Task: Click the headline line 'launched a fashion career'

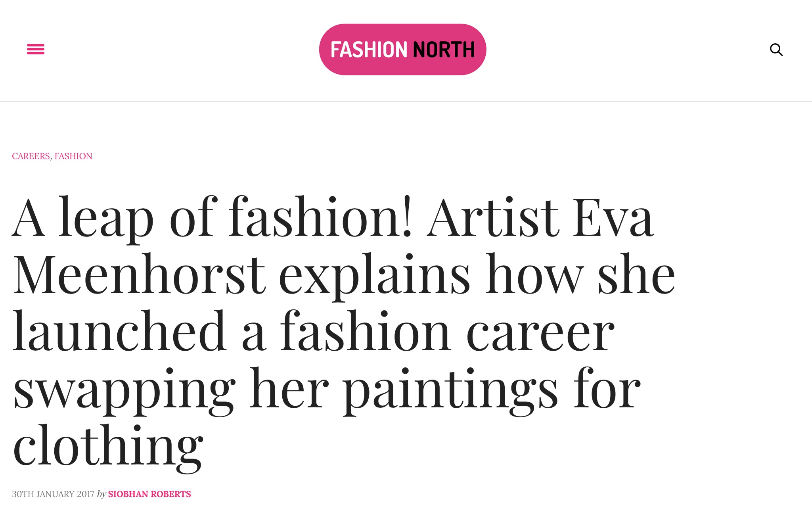Action: pos(314,331)
